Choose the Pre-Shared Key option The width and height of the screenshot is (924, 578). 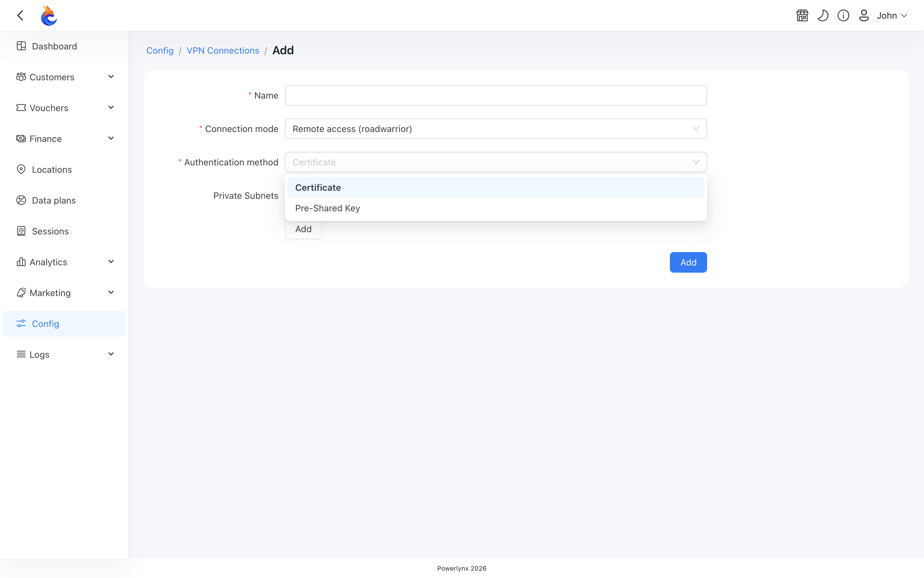click(x=496, y=208)
